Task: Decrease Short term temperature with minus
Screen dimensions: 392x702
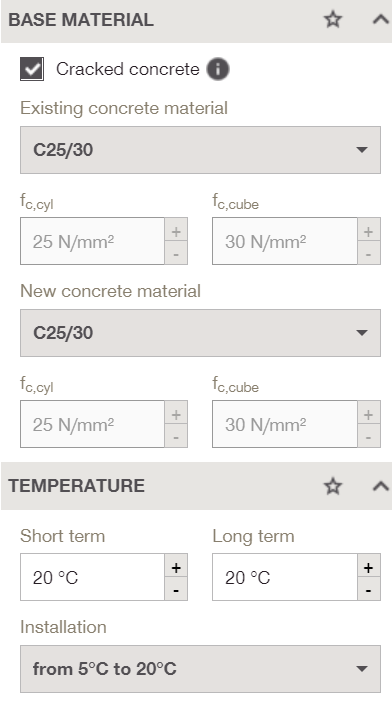Action: tap(176, 590)
